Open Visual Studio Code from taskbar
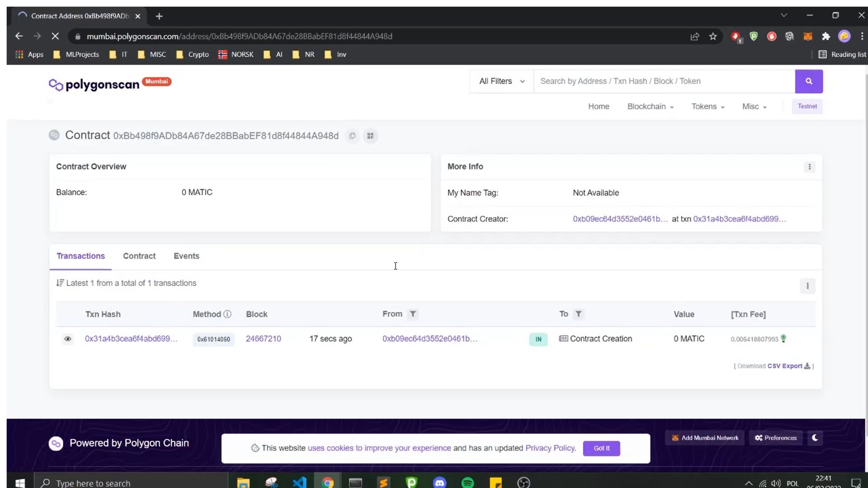 (299, 483)
